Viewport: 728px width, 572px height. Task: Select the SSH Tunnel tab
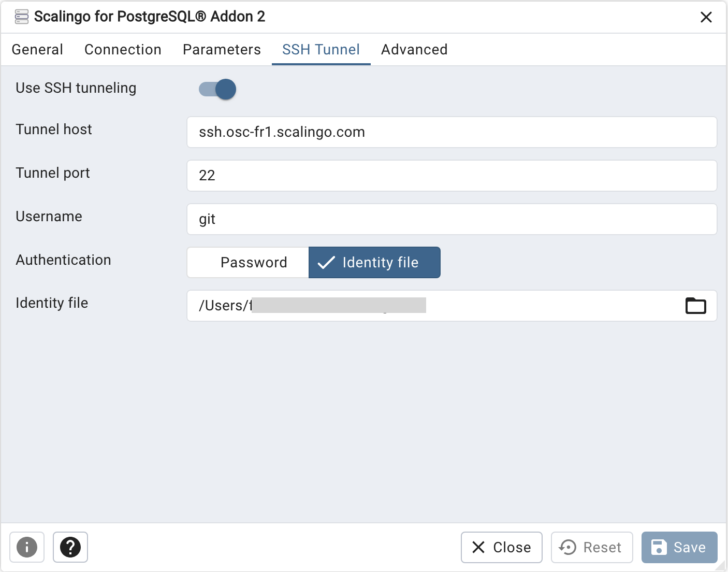(x=321, y=50)
